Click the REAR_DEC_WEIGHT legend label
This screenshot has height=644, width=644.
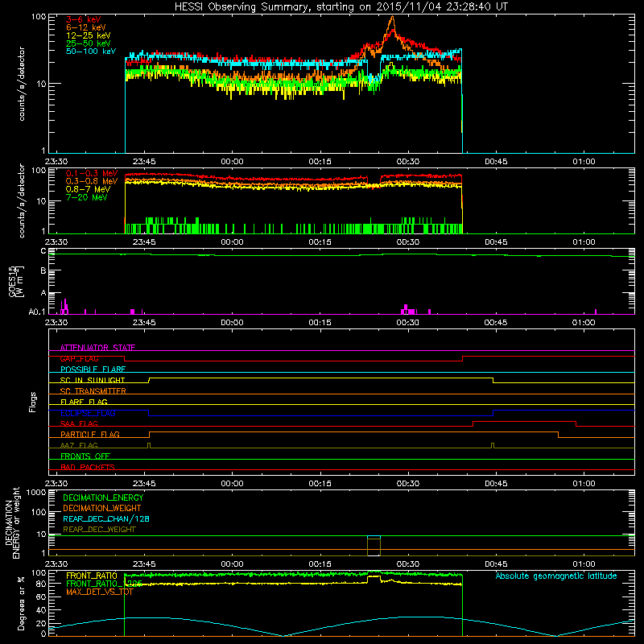click(99, 530)
